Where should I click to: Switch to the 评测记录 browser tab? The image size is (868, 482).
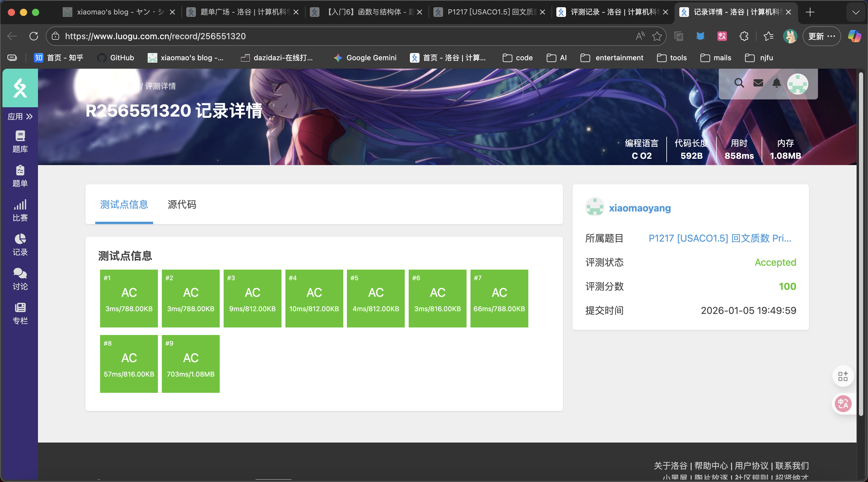pos(613,12)
